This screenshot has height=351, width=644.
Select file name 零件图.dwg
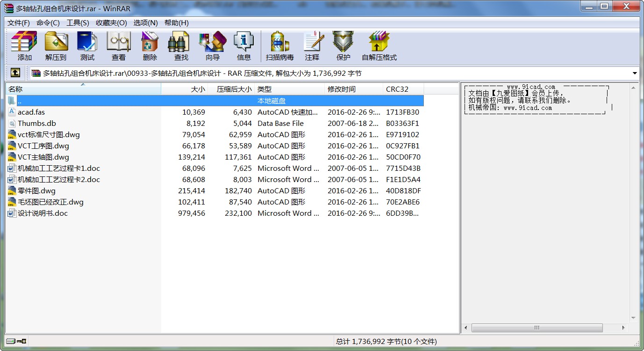click(x=36, y=190)
